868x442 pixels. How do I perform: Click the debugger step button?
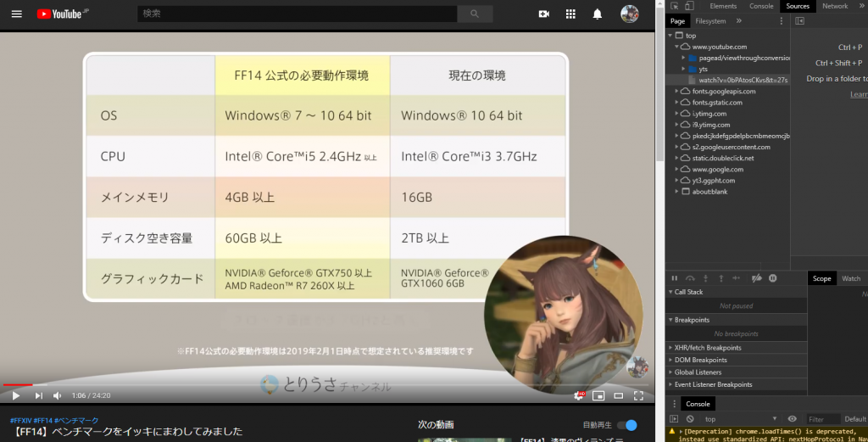click(x=737, y=278)
